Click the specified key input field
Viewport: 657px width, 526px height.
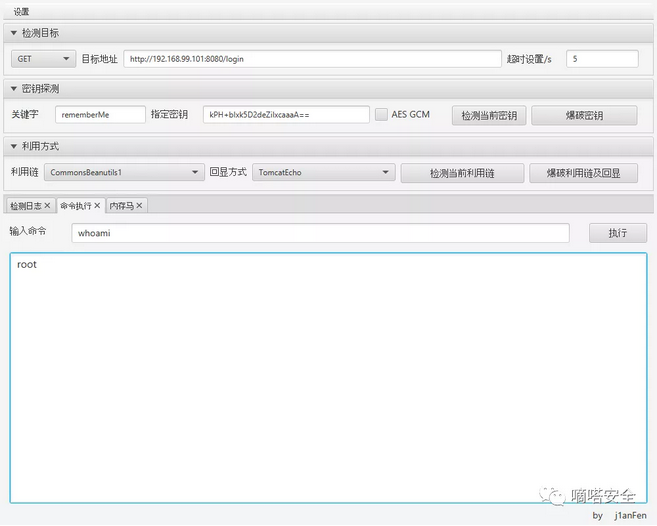pos(286,115)
